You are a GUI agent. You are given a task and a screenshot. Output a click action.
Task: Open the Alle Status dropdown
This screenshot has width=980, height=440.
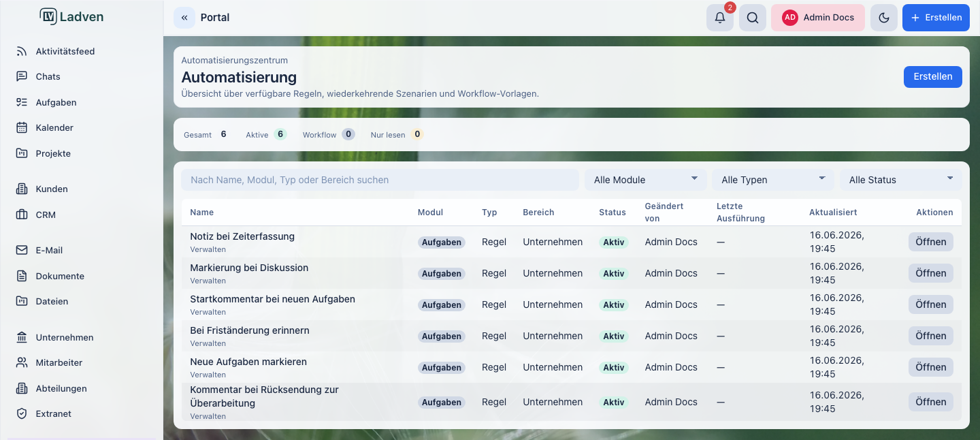(x=901, y=180)
